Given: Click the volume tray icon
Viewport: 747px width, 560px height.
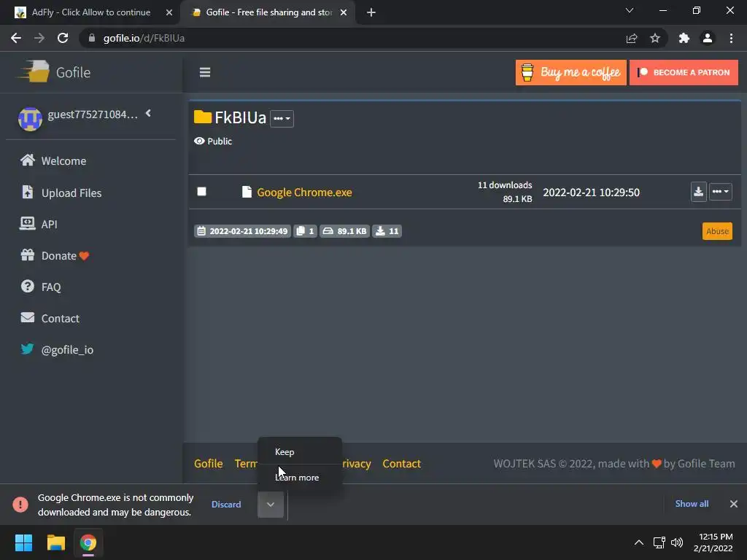Looking at the screenshot, I should [677, 542].
